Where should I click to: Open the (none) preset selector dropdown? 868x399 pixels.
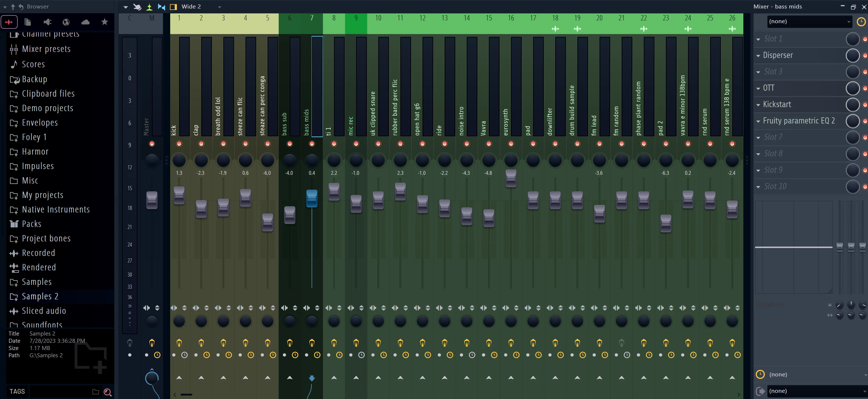coord(810,21)
